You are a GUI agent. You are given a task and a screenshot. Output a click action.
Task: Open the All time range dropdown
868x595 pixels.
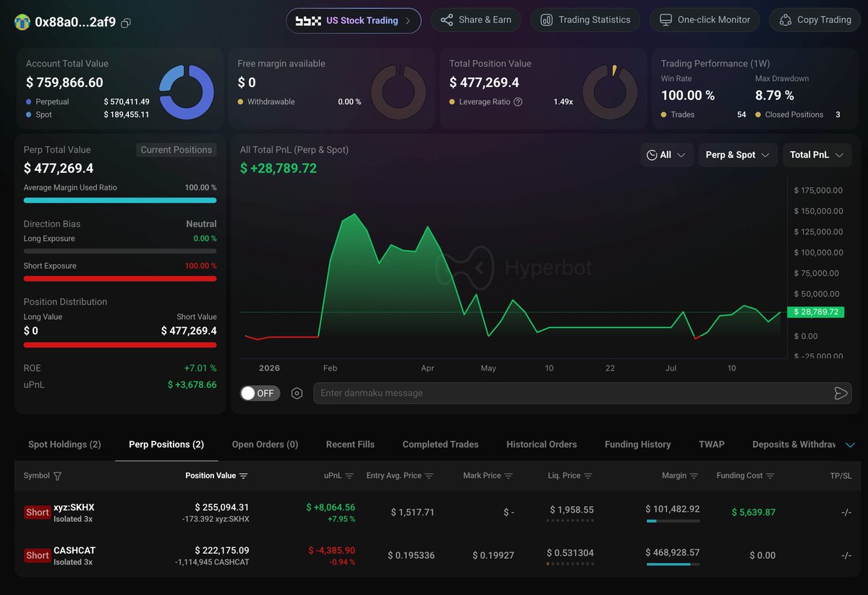coord(667,155)
